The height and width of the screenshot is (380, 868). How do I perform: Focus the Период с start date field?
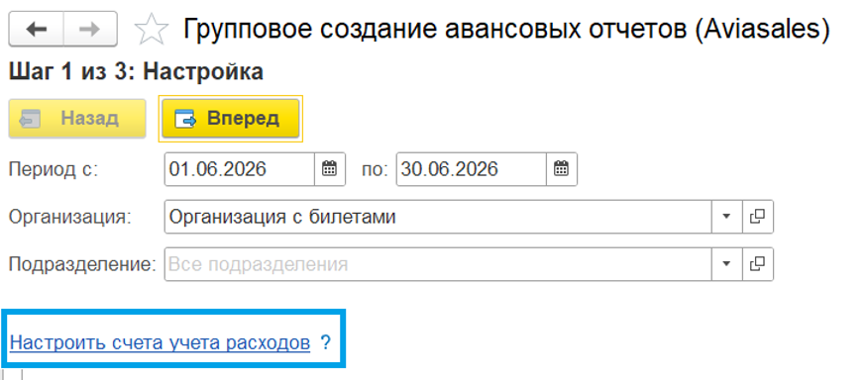pos(240,168)
